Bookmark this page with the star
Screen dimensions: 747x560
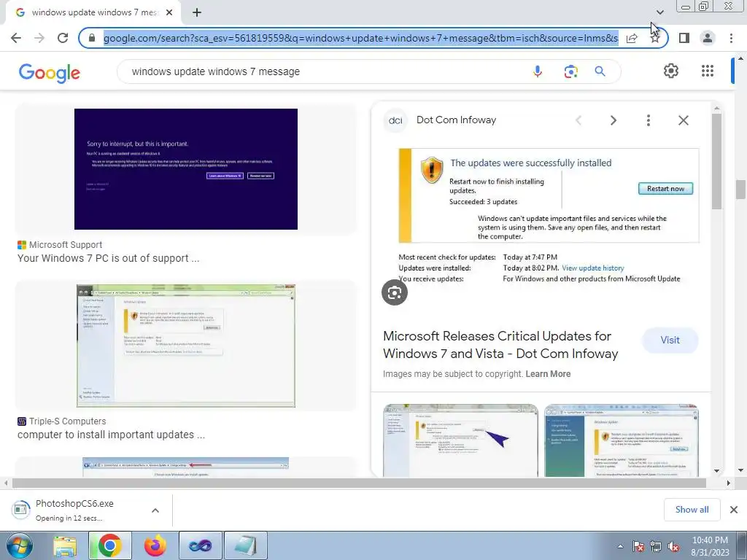pyautogui.click(x=655, y=38)
